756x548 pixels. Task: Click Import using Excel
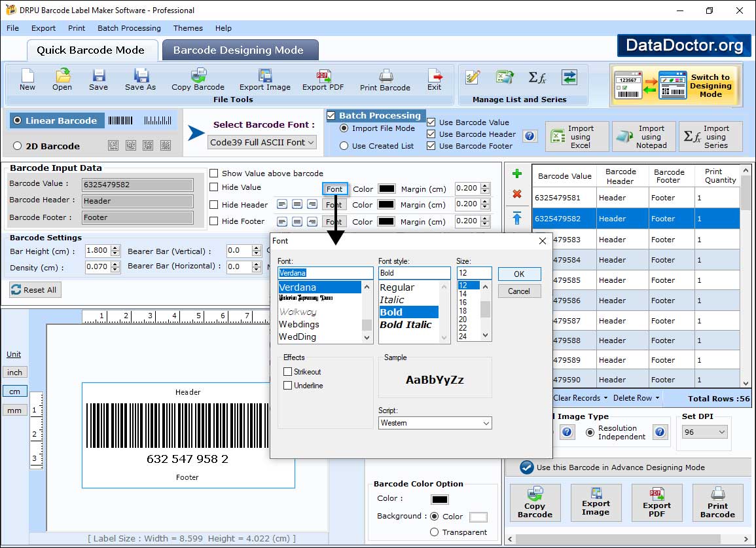pos(577,137)
